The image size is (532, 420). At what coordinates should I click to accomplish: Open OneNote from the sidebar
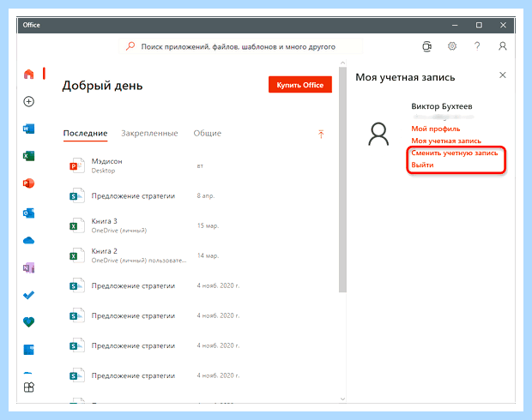click(x=29, y=267)
